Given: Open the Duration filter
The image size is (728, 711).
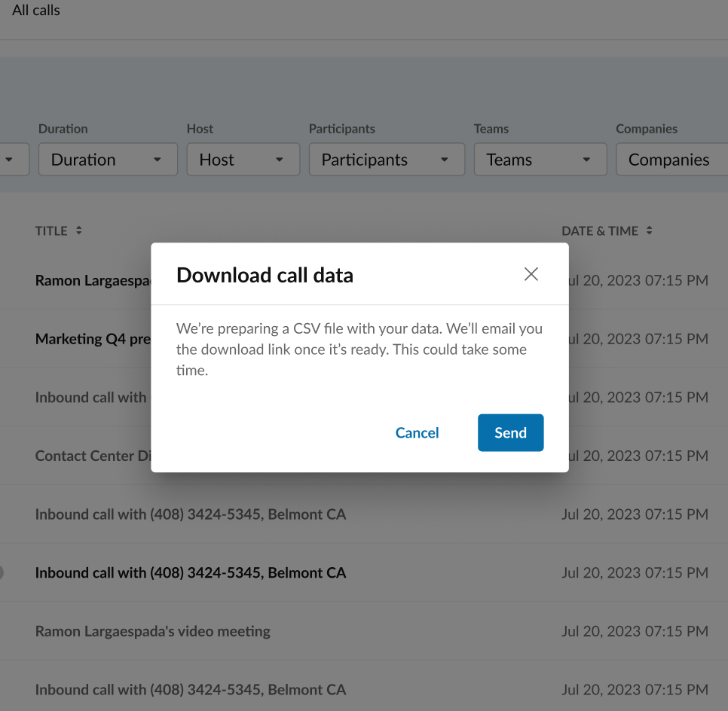Looking at the screenshot, I should tap(108, 160).
